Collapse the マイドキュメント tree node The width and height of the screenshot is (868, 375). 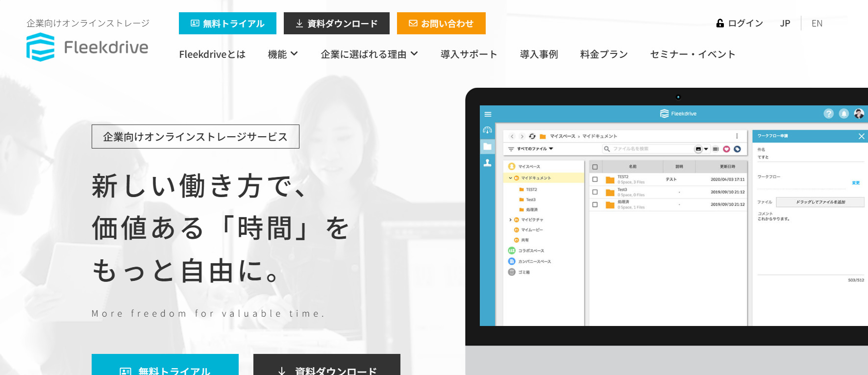click(510, 178)
